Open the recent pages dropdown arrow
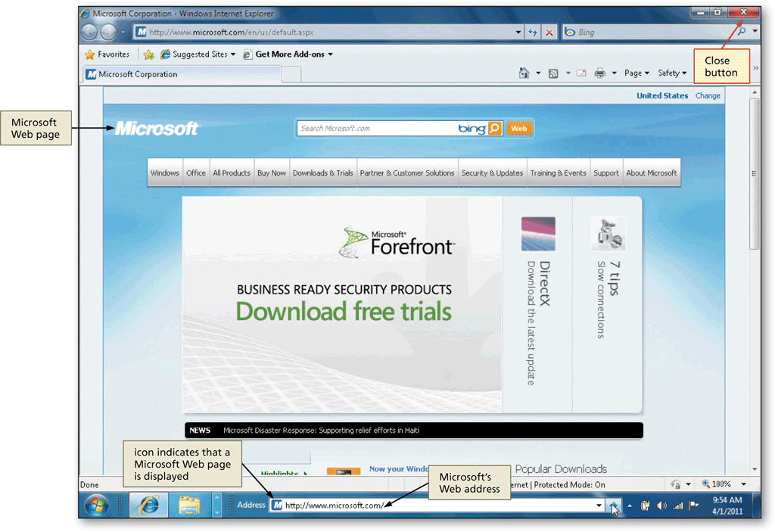775x532 pixels. click(123, 33)
